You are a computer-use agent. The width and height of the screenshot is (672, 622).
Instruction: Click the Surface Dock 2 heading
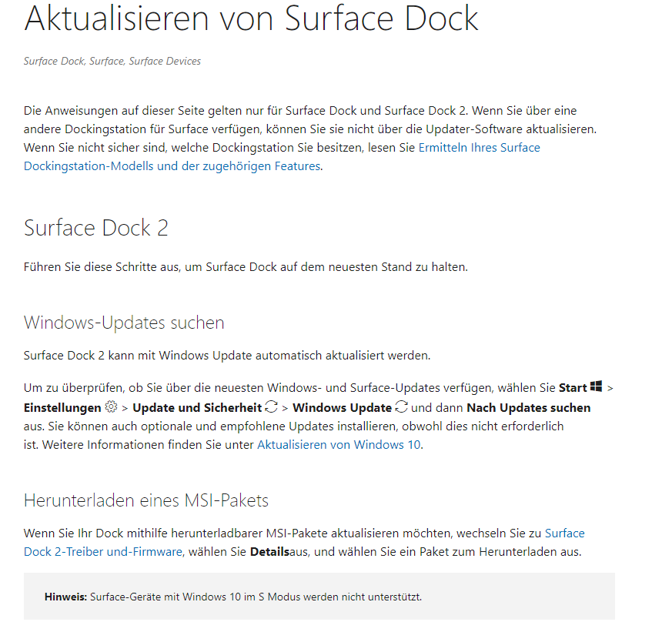pyautogui.click(x=96, y=228)
